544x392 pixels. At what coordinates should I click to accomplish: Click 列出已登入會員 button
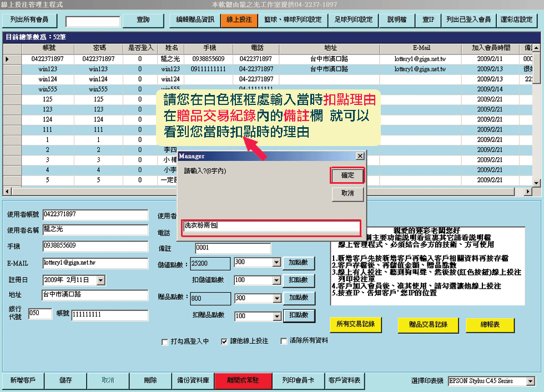pos(469,20)
